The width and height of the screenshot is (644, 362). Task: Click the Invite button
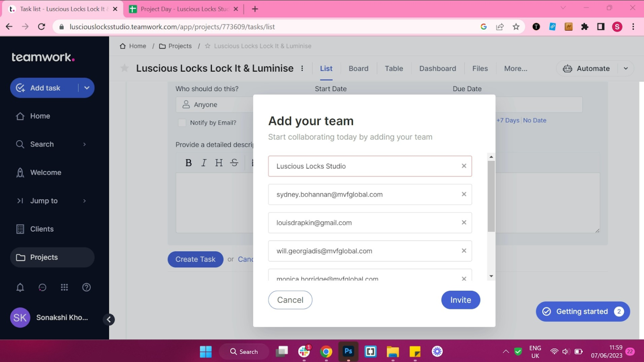(460, 300)
